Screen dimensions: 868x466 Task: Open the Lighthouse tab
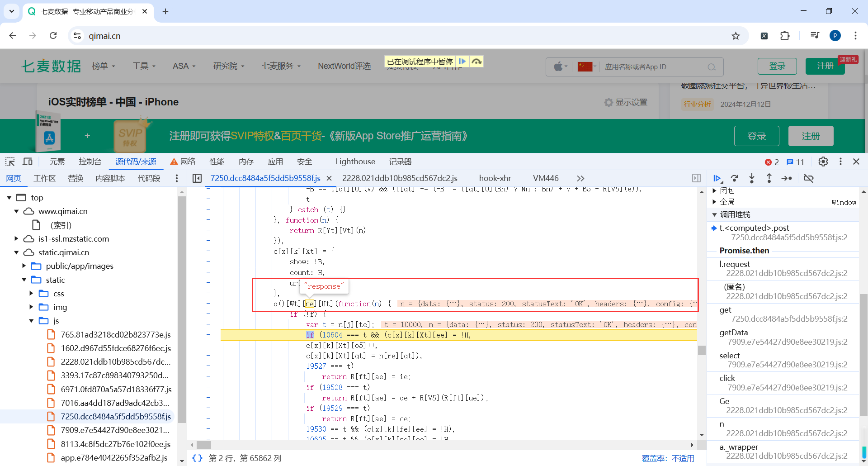pyautogui.click(x=355, y=162)
